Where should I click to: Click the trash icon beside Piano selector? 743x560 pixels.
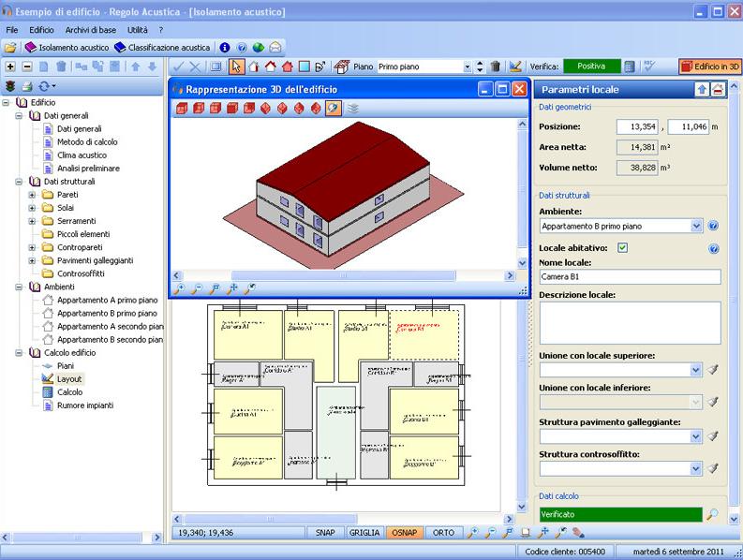(495, 66)
